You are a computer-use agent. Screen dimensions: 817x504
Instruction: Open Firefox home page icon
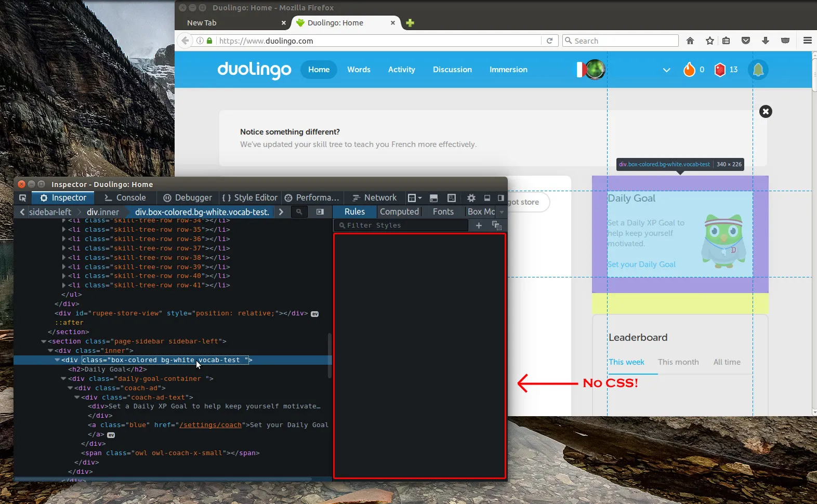point(690,41)
